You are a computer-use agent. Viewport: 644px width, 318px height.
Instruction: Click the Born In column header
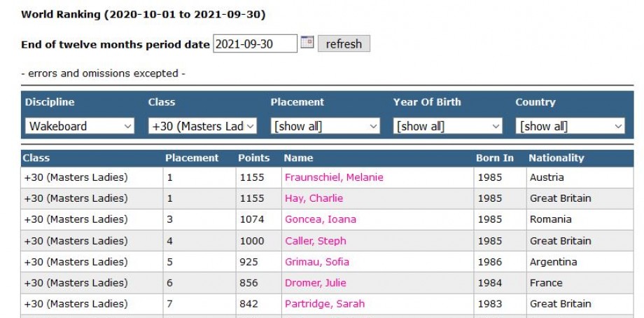(494, 158)
